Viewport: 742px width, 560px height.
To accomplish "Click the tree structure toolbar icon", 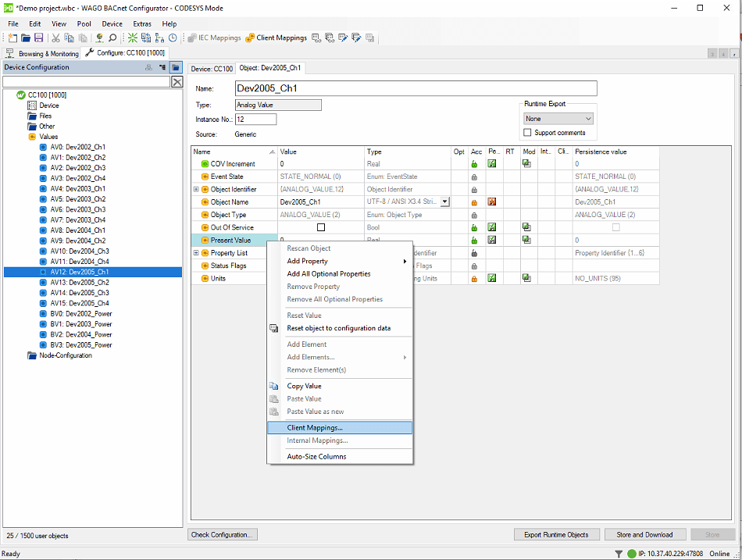I will coord(159,37).
